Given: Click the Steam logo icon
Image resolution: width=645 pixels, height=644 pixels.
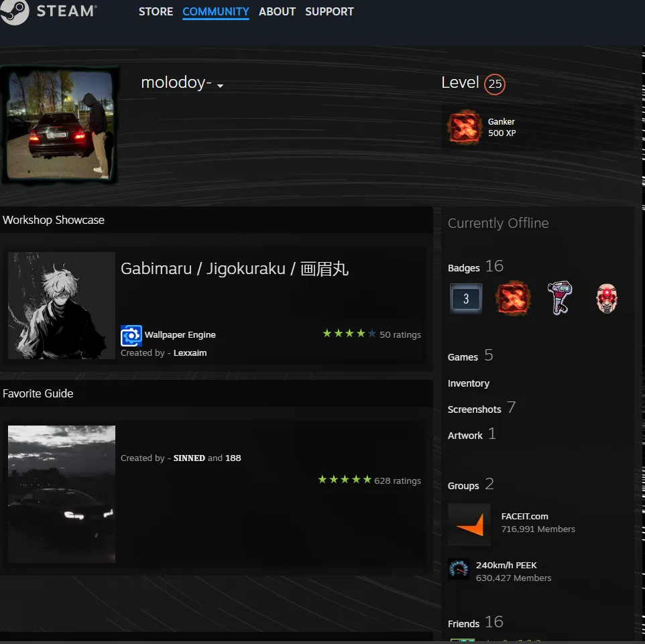Looking at the screenshot, I should coord(14,11).
